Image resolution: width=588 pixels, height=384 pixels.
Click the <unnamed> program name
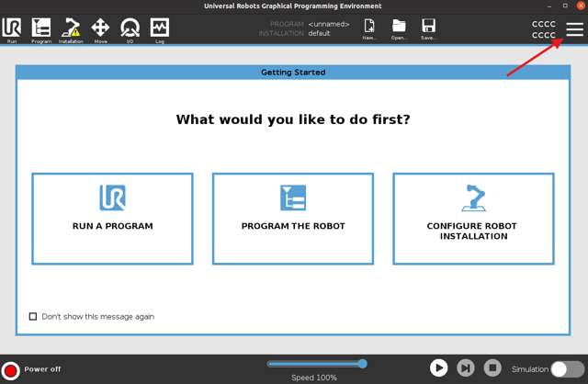(329, 24)
